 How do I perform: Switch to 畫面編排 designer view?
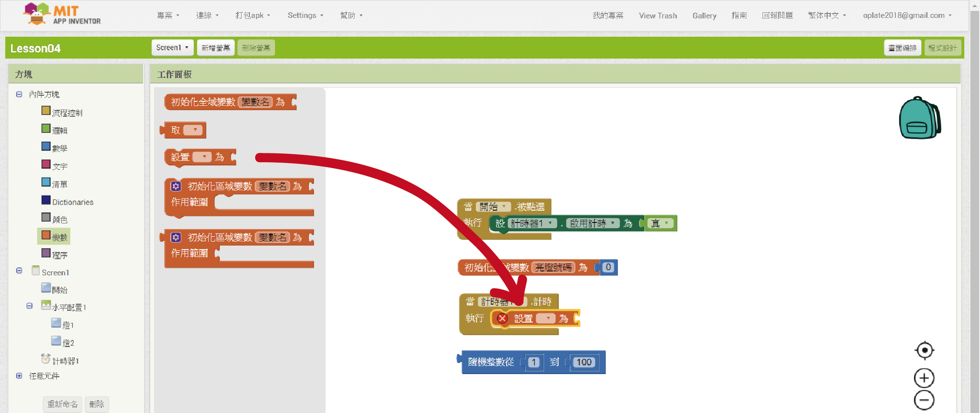pos(902,48)
